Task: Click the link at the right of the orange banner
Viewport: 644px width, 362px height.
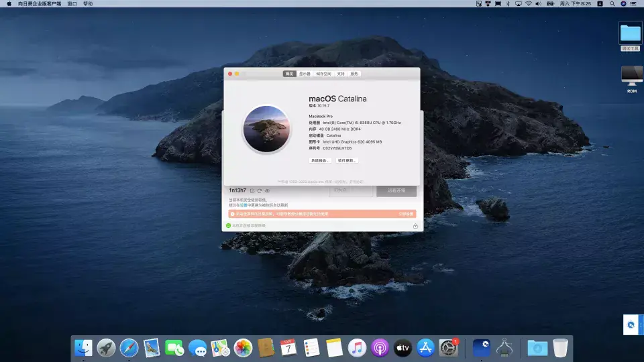Action: tap(405, 214)
